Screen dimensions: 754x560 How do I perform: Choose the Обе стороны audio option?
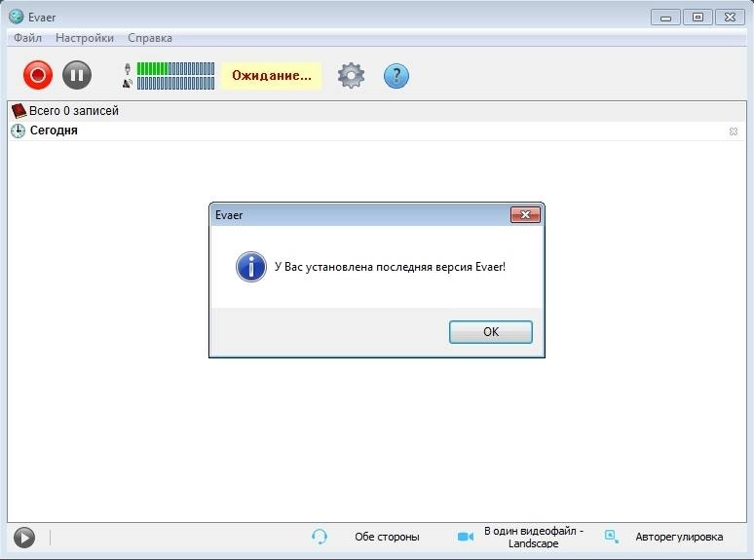(387, 537)
